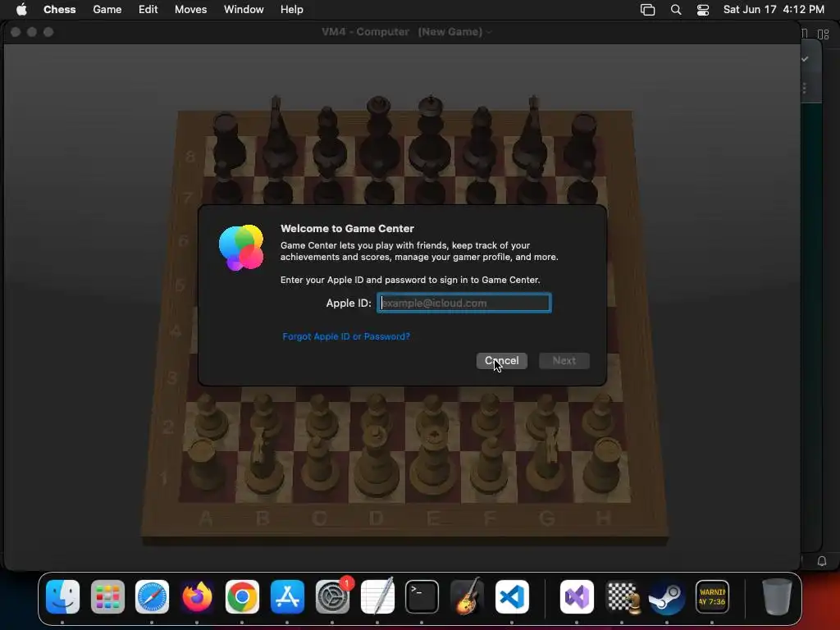Select the white bishop on C1
The height and width of the screenshot is (630, 840).
tap(319, 465)
